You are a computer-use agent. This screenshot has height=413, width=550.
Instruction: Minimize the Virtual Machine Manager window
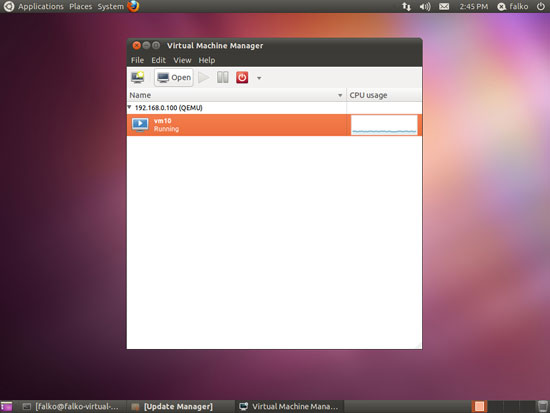(x=146, y=46)
